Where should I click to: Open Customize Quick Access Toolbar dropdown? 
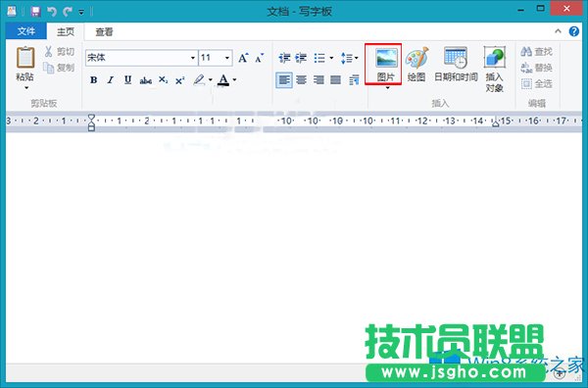pyautogui.click(x=81, y=12)
